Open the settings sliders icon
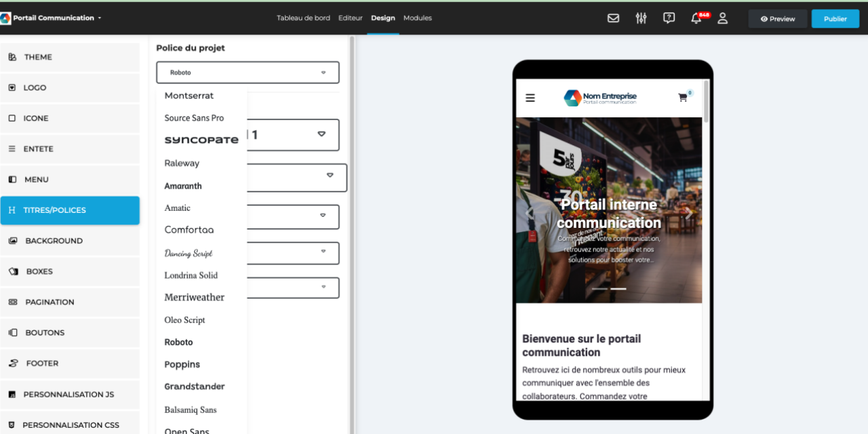 (x=641, y=18)
